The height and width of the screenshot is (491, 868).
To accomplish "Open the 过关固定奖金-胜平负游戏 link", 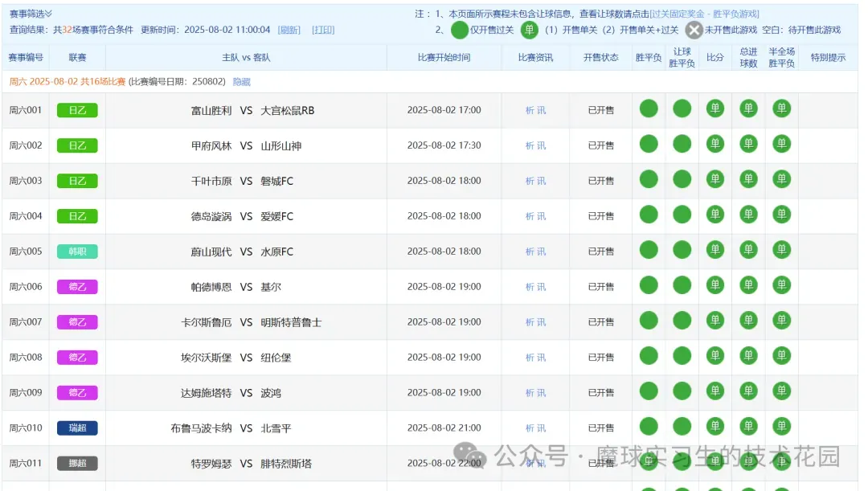I will 705,14.
